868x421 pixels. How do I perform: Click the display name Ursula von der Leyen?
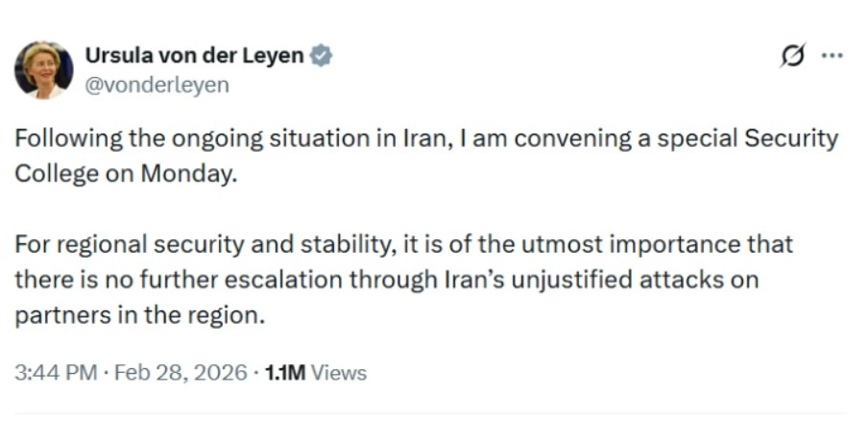(195, 56)
